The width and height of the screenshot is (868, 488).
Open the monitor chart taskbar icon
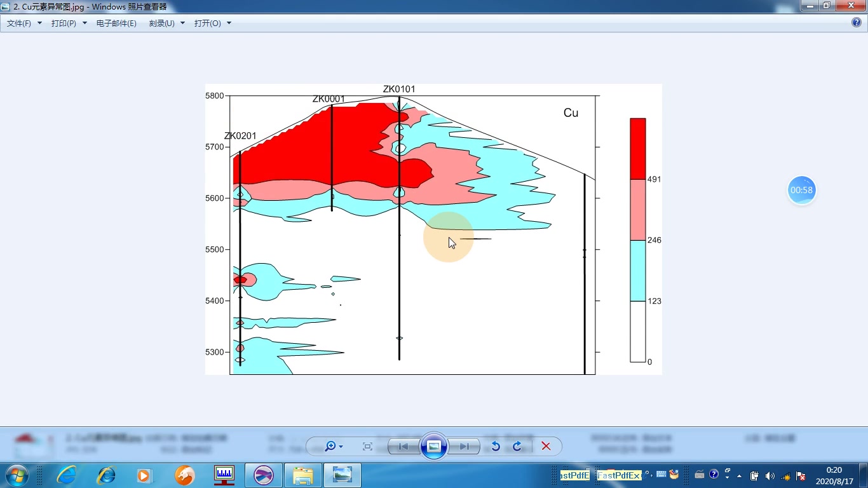tap(224, 475)
